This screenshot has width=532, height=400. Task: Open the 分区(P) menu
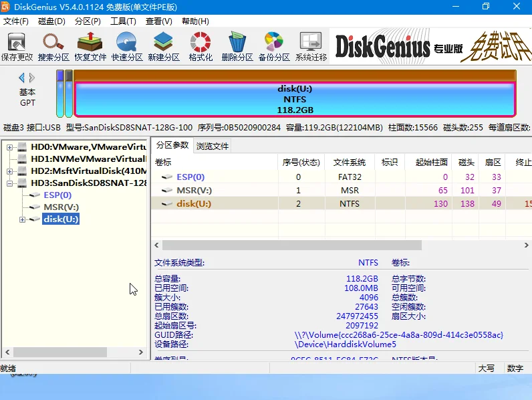(x=88, y=21)
